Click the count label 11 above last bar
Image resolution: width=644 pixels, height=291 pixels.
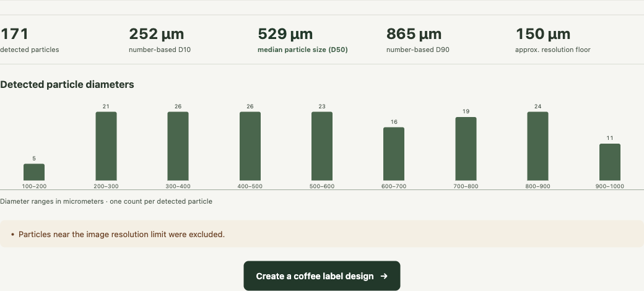coord(610,138)
